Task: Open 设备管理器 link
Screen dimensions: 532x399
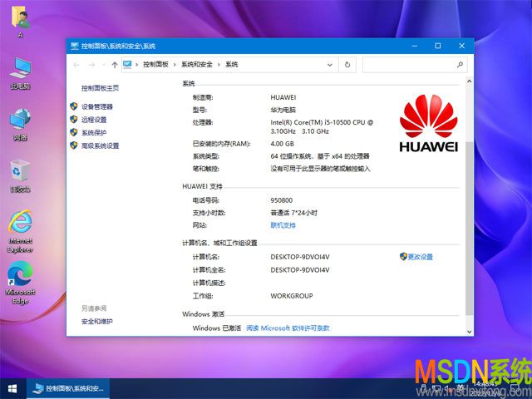Action: point(97,107)
